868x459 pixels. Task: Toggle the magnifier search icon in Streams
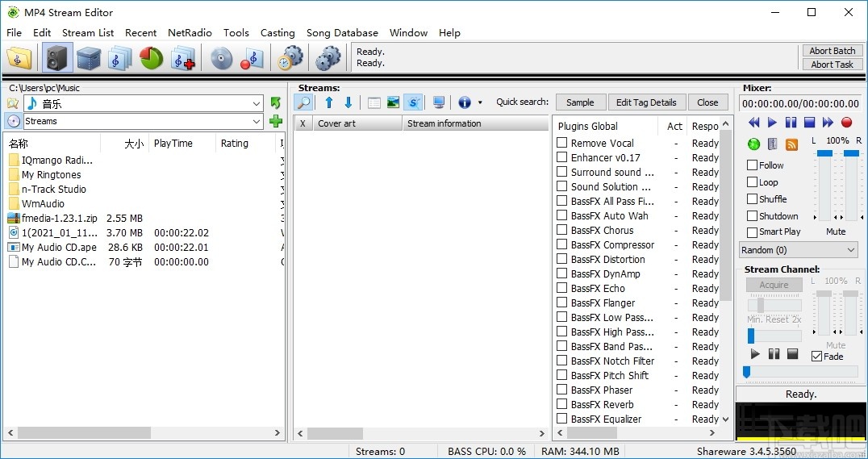click(303, 102)
